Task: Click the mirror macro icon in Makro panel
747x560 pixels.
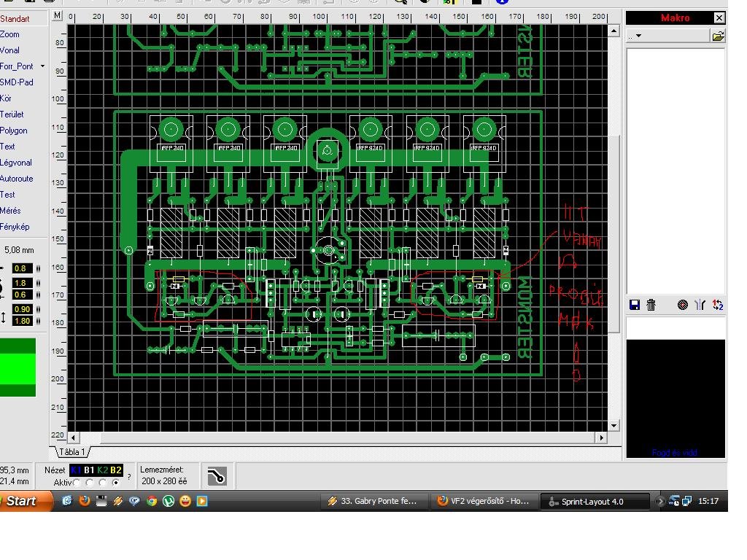Action: (700, 305)
